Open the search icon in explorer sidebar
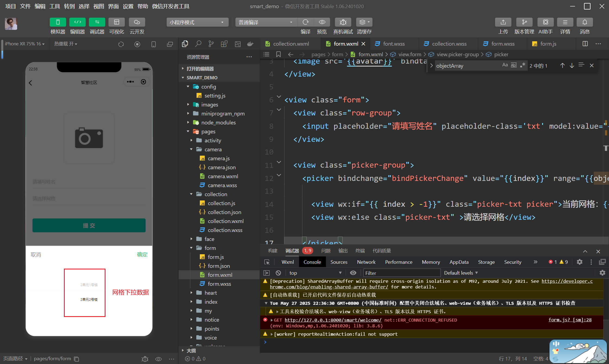The image size is (609, 364). [198, 44]
